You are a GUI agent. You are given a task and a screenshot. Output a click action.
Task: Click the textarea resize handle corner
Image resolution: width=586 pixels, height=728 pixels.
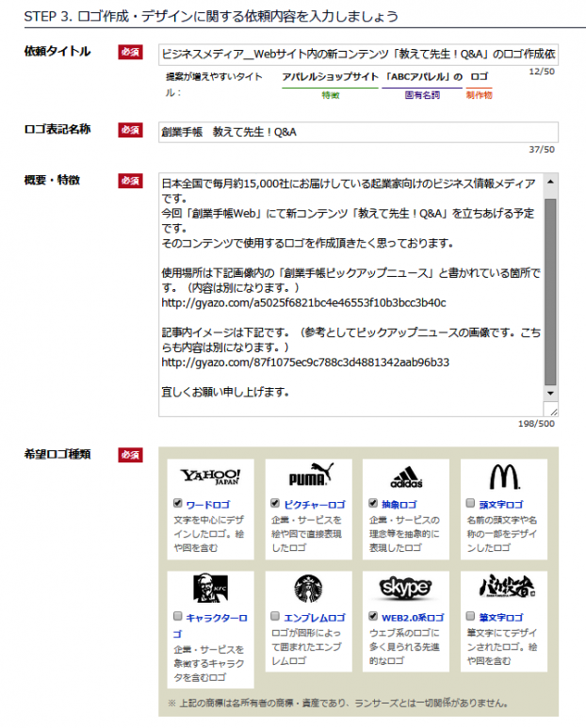click(553, 411)
